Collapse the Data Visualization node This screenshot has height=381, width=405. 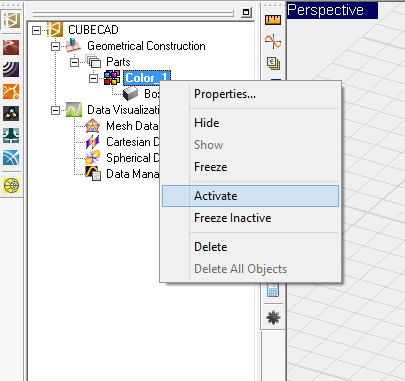[55, 110]
